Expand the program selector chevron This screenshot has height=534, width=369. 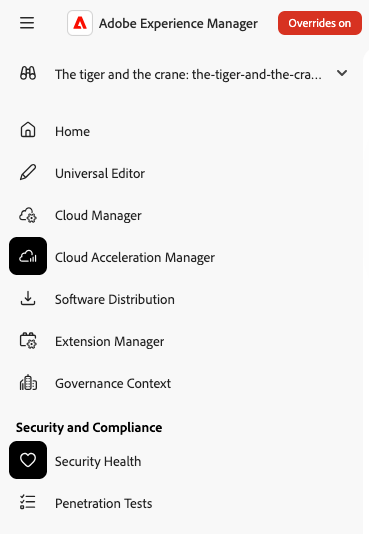[x=342, y=73]
